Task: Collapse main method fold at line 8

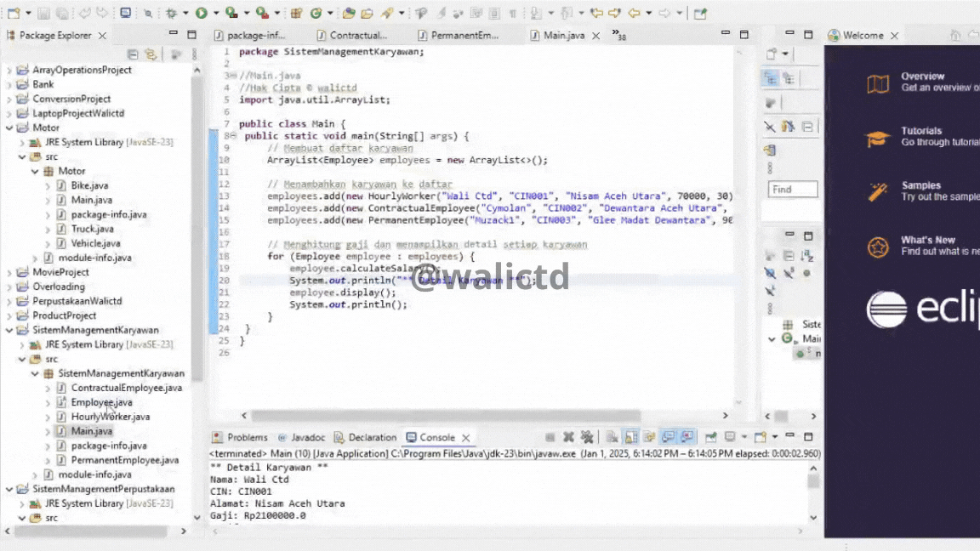Action: [233, 135]
